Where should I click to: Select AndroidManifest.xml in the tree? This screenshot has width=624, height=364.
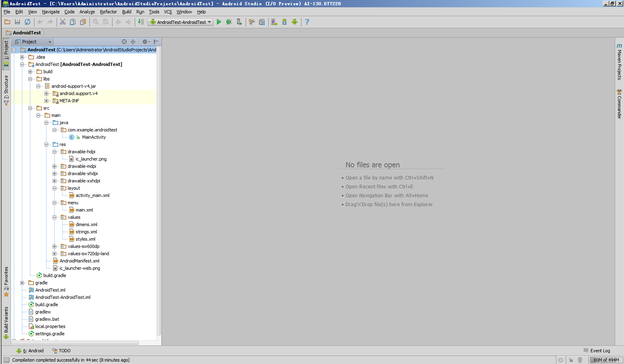pyautogui.click(x=79, y=261)
